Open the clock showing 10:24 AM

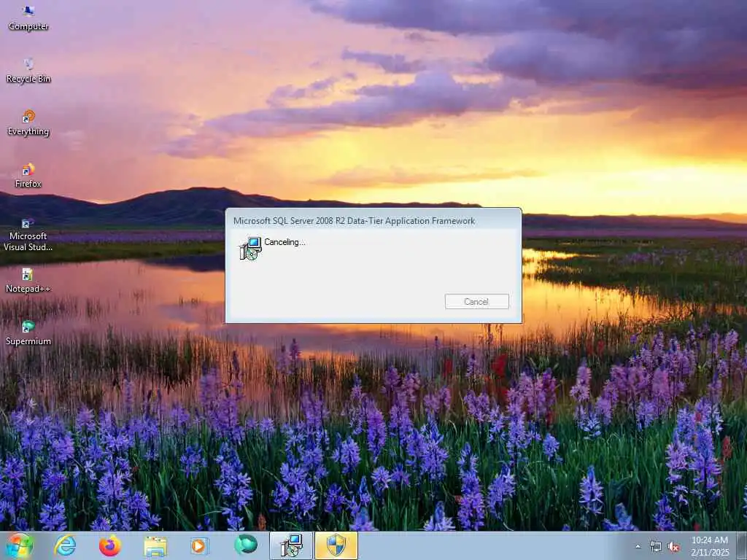tap(710, 546)
